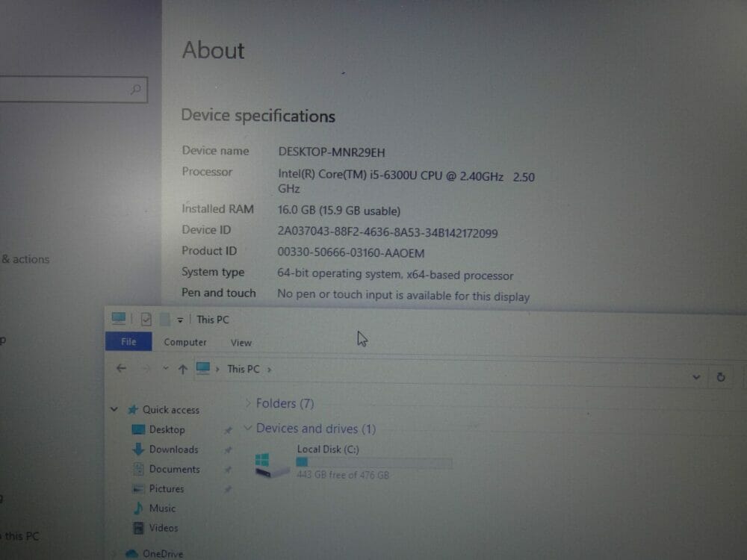Open Music in the navigation pane
747x560 pixels.
[x=162, y=508]
